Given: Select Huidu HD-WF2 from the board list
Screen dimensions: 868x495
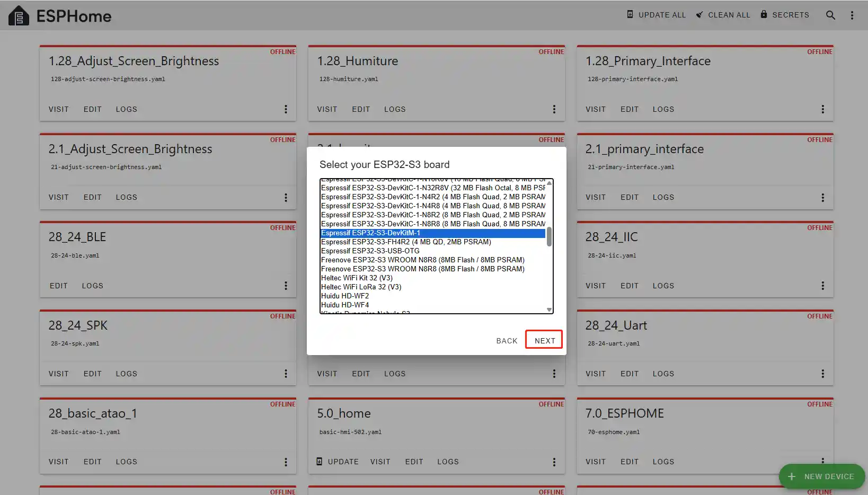Looking at the screenshot, I should (x=345, y=296).
